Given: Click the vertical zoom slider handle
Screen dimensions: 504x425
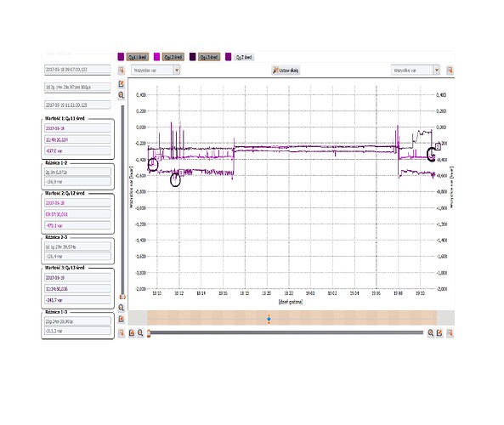Looking at the screenshot, I should (x=122, y=297).
